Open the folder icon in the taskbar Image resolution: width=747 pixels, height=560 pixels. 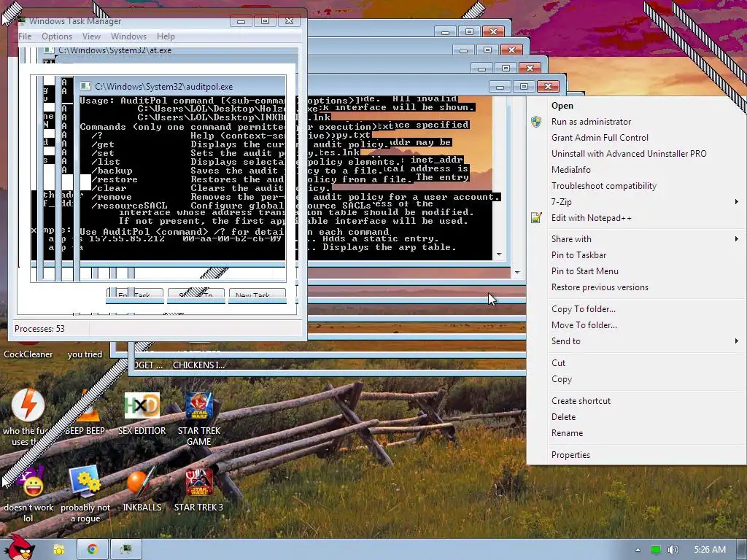tap(58, 550)
